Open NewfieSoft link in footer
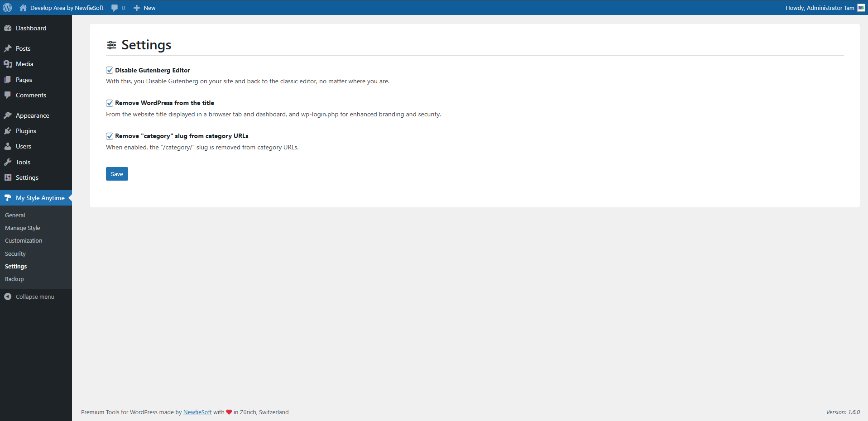868x421 pixels. (197, 412)
